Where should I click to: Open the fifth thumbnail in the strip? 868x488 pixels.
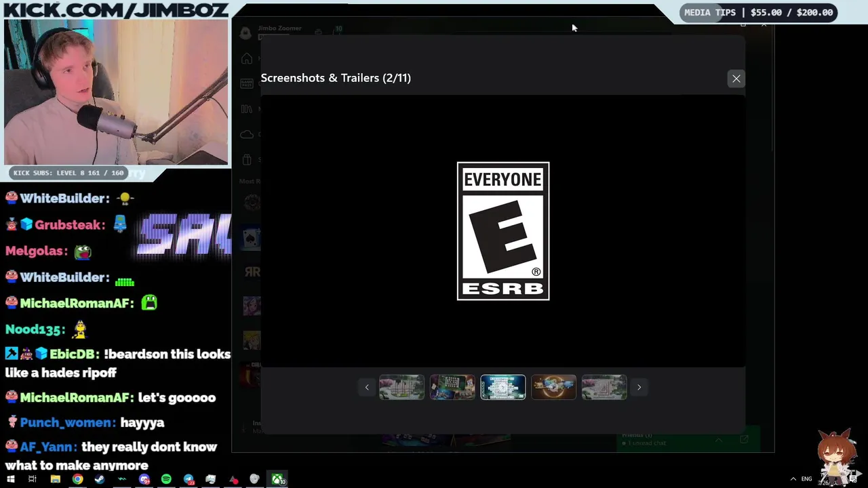pos(604,387)
